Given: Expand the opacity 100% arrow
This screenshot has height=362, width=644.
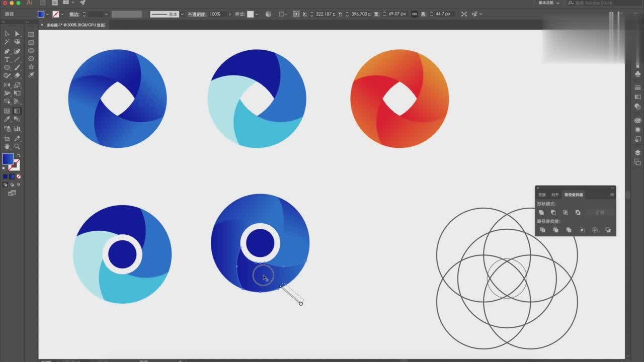Looking at the screenshot, I should tap(229, 14).
